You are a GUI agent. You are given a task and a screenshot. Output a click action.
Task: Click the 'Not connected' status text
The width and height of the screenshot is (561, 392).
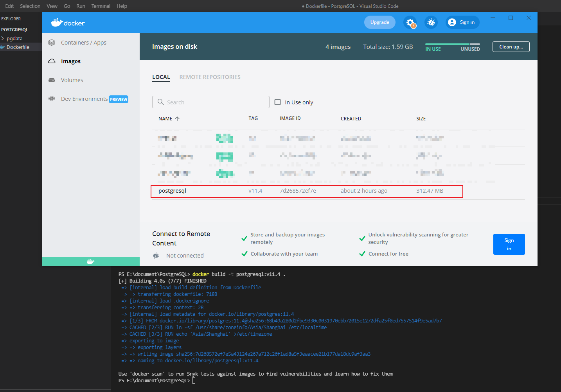coord(185,256)
